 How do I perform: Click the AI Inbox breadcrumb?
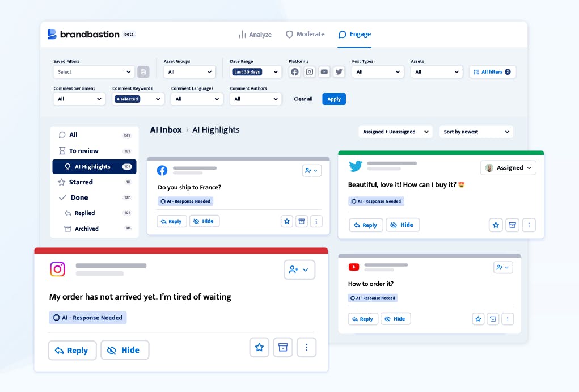click(x=166, y=130)
